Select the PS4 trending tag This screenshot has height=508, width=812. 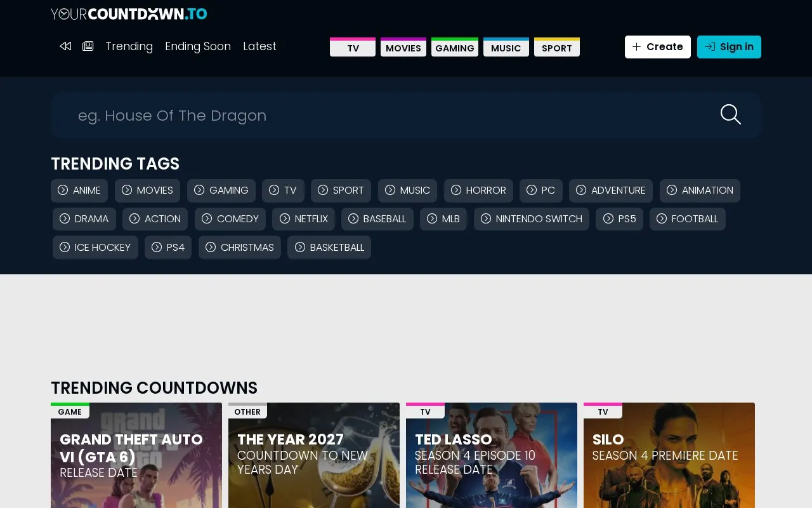click(168, 248)
